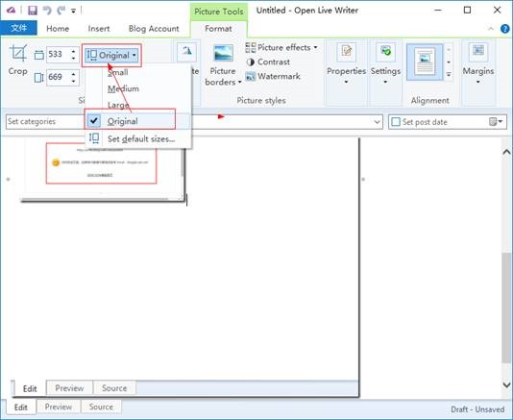Open the quick access toolbar customize arrow
The height and width of the screenshot is (420, 513).
[x=74, y=12]
